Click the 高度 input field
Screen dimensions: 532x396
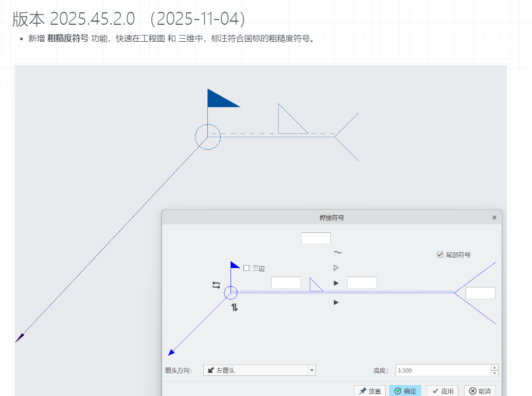tap(442, 370)
